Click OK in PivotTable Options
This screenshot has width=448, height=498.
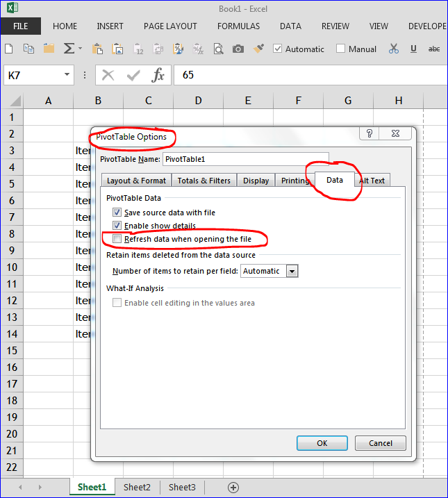click(x=322, y=443)
